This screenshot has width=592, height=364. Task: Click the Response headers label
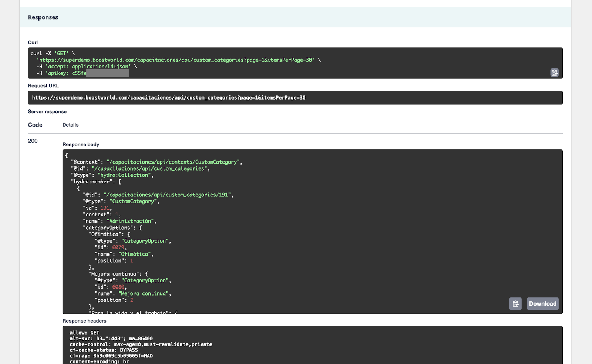(x=84, y=321)
